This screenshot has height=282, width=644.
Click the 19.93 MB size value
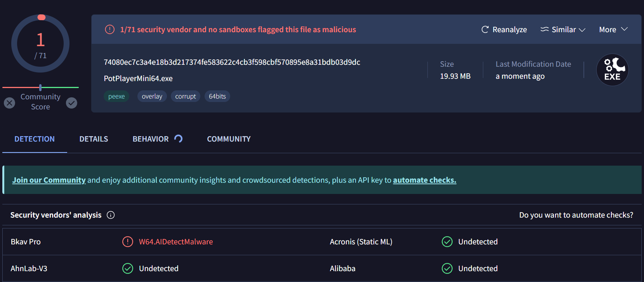point(455,76)
